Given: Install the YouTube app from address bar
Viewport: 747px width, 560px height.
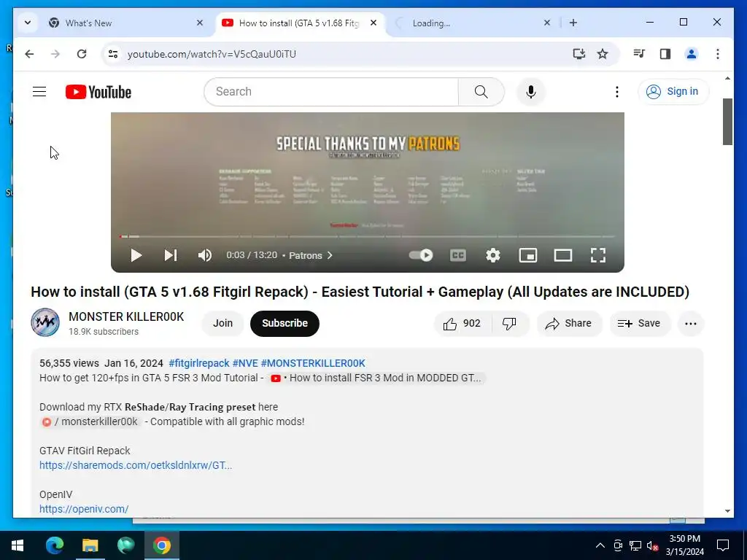Looking at the screenshot, I should [578, 54].
